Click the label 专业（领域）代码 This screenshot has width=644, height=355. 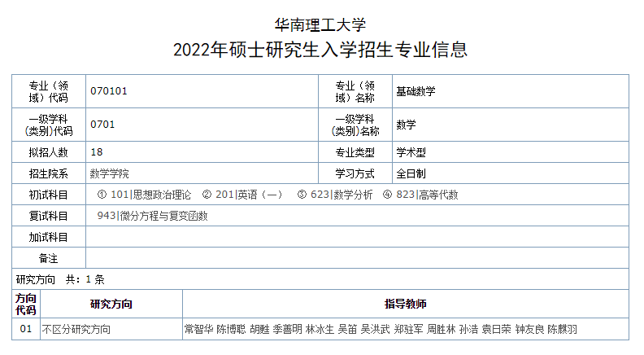point(49,92)
